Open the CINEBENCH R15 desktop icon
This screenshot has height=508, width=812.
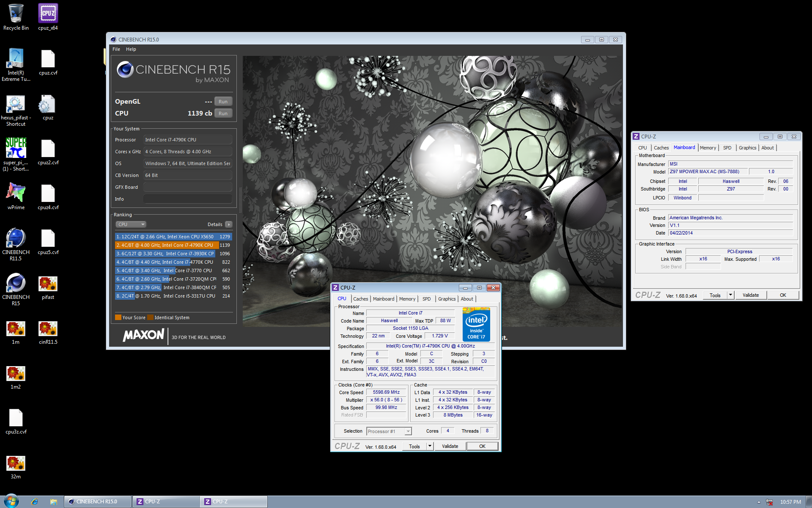tap(16, 289)
